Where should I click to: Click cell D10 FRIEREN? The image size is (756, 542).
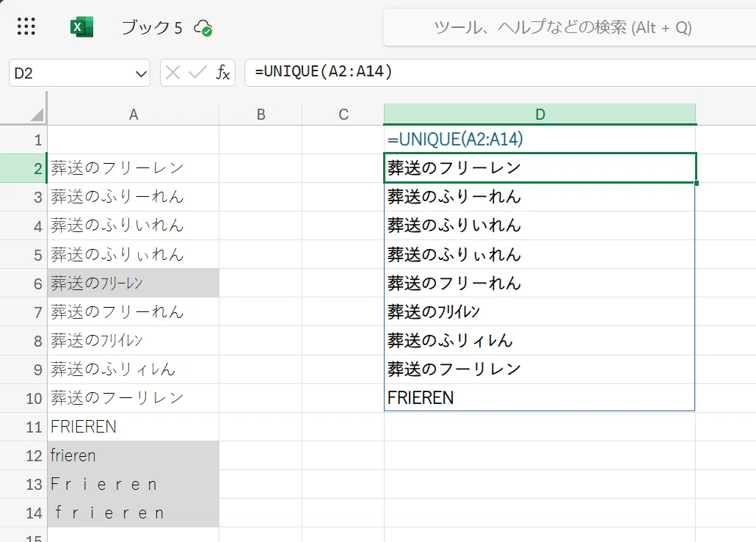tap(540, 398)
